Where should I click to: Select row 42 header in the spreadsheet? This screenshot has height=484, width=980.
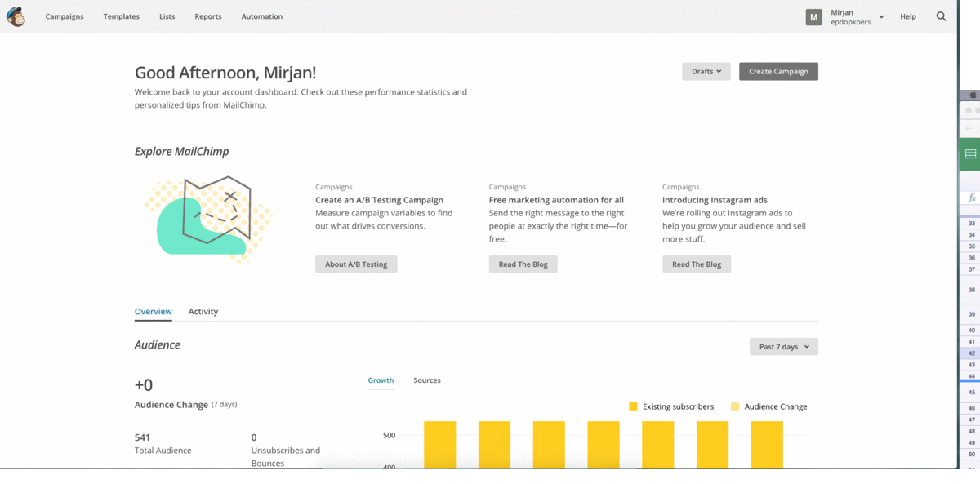pyautogui.click(x=971, y=353)
